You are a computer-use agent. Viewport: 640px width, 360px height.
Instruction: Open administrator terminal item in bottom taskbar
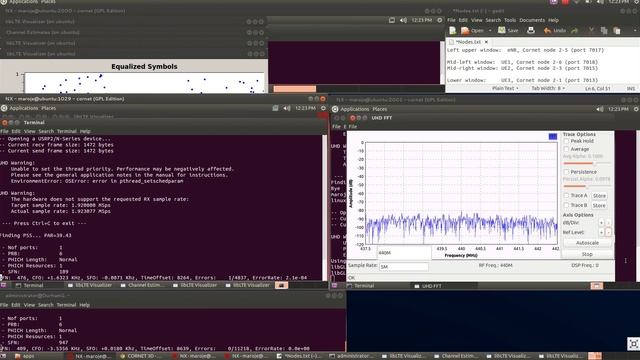[x=351, y=356]
